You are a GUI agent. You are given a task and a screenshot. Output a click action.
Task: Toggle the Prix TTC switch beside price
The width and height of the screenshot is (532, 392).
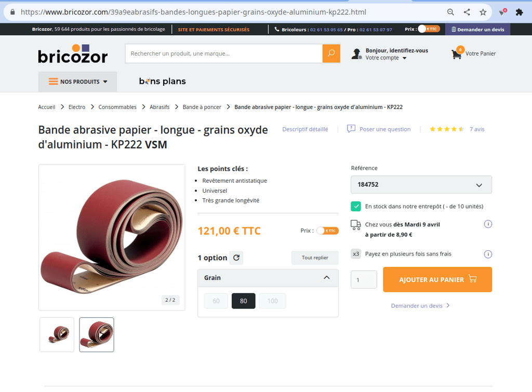(x=327, y=231)
